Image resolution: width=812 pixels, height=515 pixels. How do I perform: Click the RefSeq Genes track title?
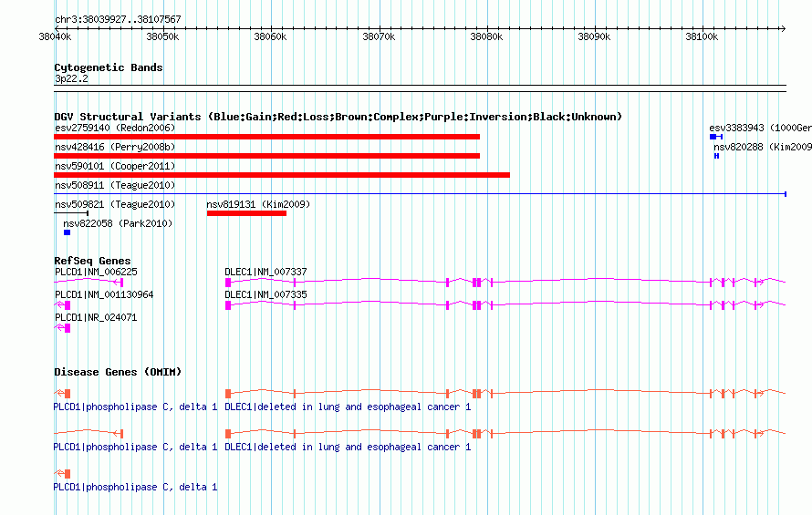92,261
